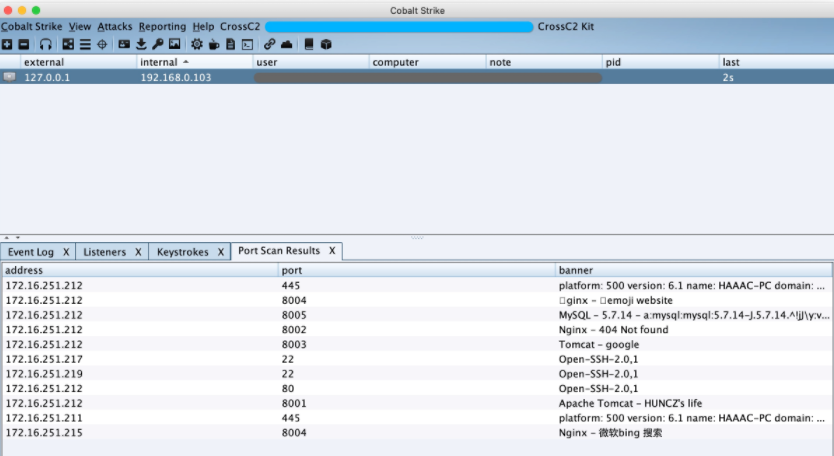Screen dimensions: 834x456
Task: Switch to pivot graph view icon
Action: click(x=68, y=44)
